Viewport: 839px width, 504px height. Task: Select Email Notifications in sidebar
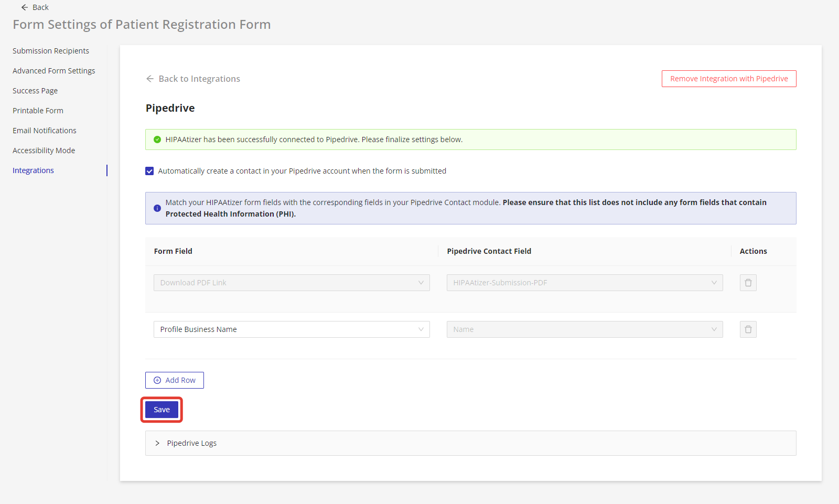(45, 131)
